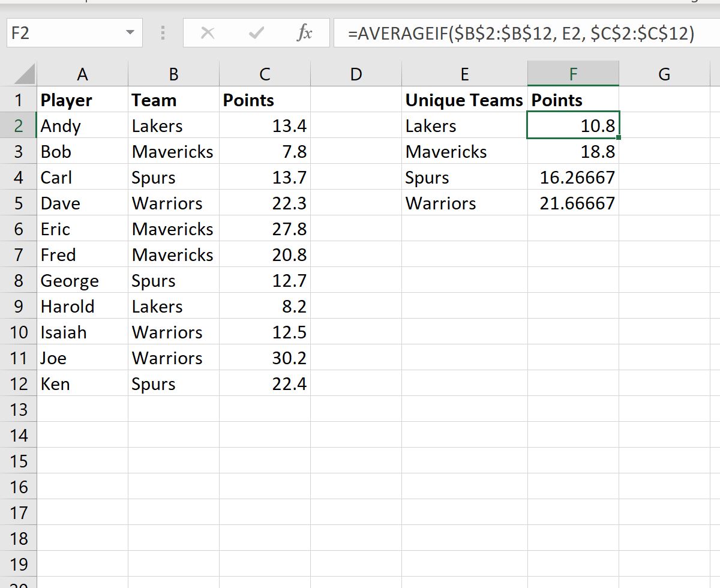Viewport: 720px width, 588px height.
Task: Select the cell containing Andy
Action: [x=82, y=126]
